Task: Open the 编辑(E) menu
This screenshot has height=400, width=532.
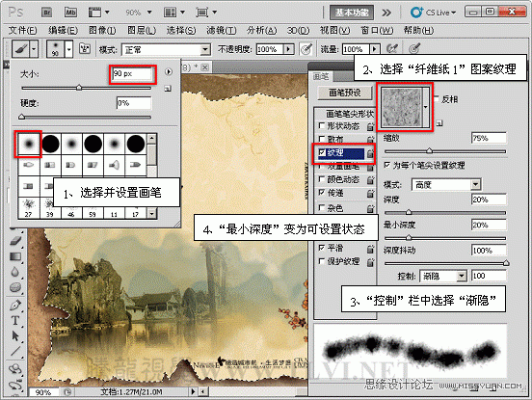Action: [63, 30]
